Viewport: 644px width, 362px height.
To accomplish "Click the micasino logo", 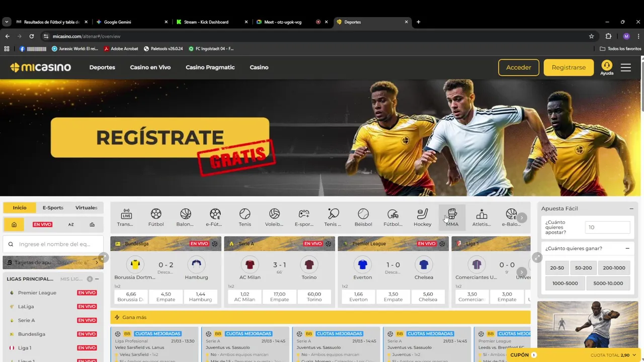I will tap(41, 67).
